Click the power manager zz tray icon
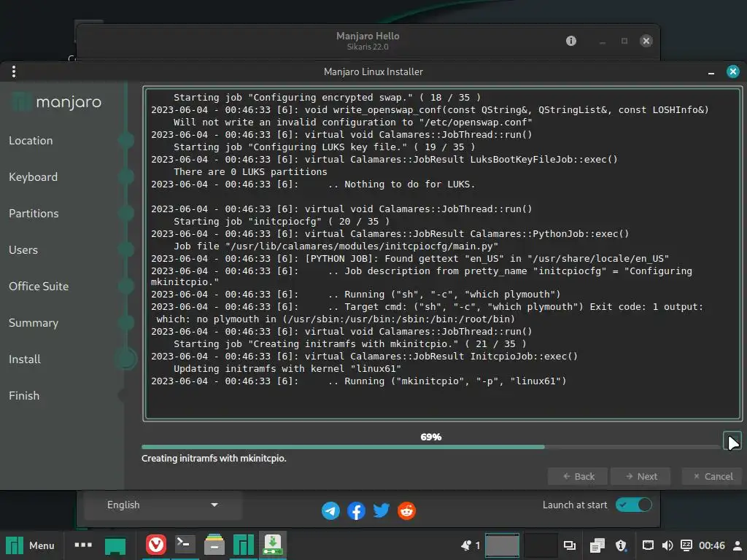Image resolution: width=747 pixels, height=560 pixels. point(686,545)
